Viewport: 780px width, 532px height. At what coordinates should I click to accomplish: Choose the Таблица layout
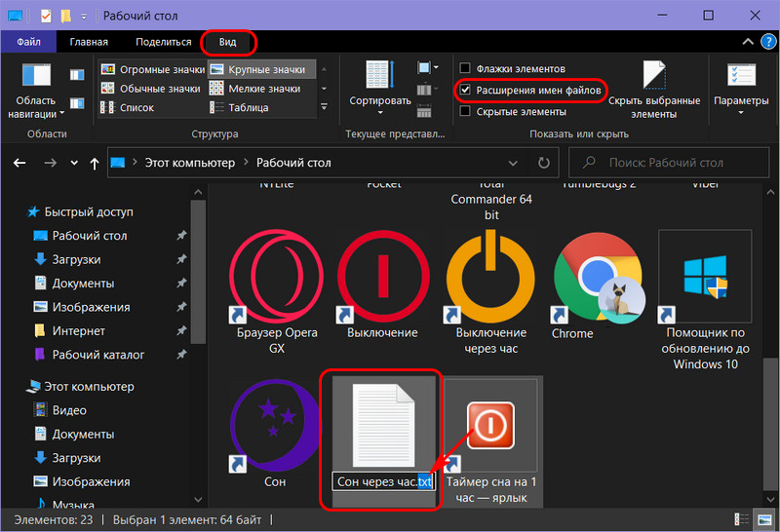point(239,107)
